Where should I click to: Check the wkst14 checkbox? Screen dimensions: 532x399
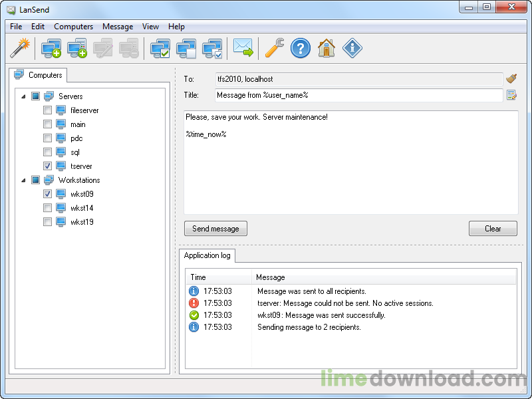(x=47, y=207)
